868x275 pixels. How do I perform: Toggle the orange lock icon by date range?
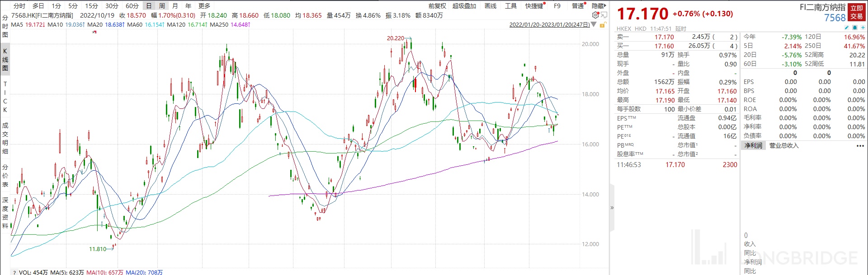click(603, 25)
